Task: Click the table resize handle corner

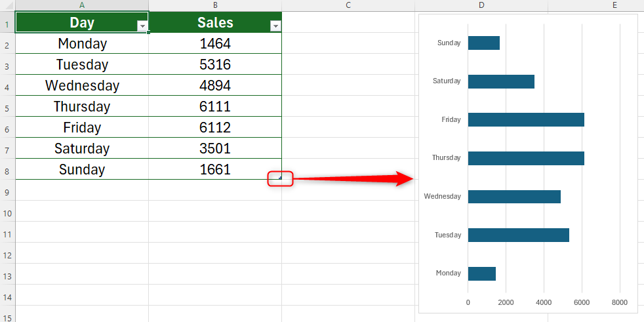Action: tap(280, 177)
